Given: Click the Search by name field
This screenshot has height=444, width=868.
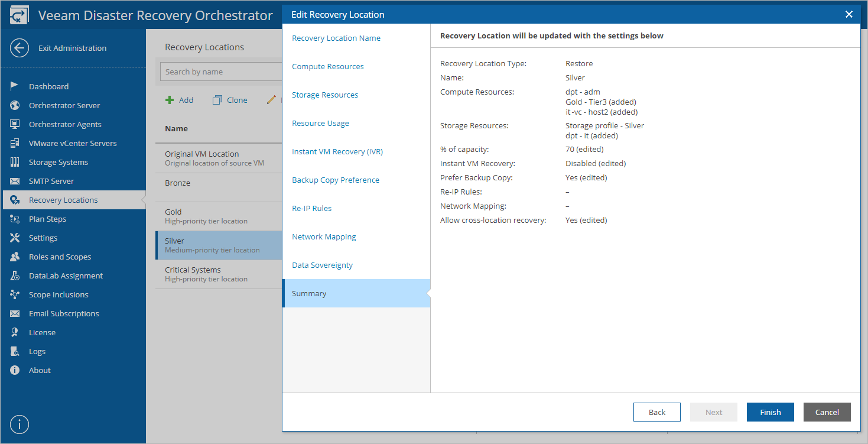Looking at the screenshot, I should pyautogui.click(x=221, y=72).
